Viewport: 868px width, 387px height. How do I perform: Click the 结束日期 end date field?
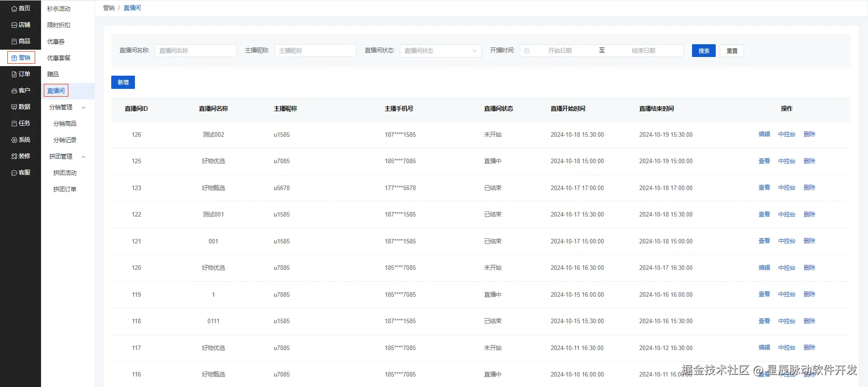[x=643, y=51]
